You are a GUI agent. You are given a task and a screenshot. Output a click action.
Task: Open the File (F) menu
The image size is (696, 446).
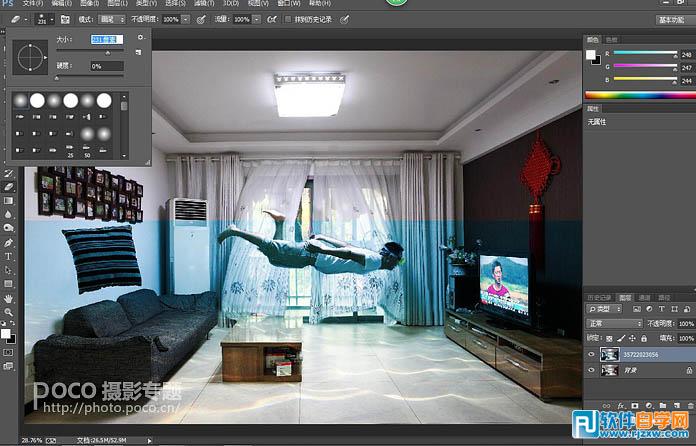(x=33, y=3)
